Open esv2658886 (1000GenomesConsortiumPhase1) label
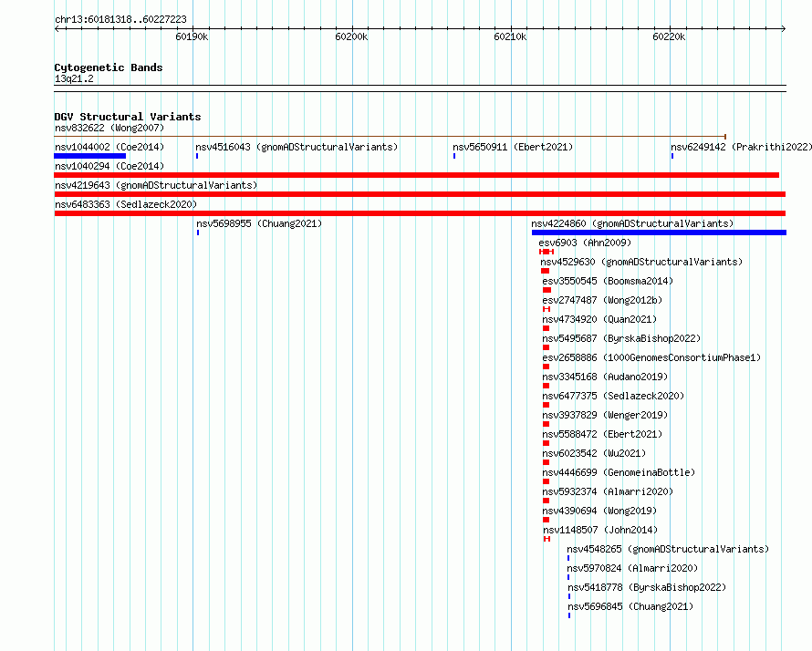 click(x=651, y=357)
